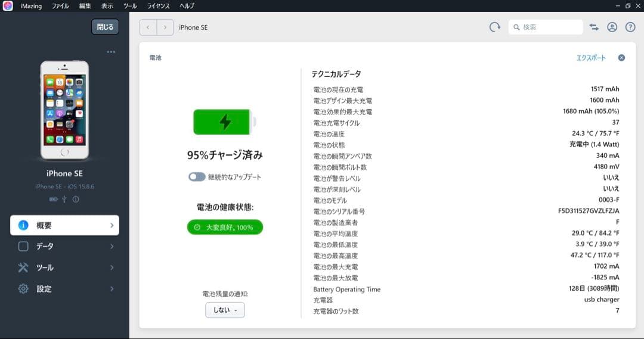Click the iPhone SE device thumbnail
This screenshot has height=339, width=644.
coord(64,110)
